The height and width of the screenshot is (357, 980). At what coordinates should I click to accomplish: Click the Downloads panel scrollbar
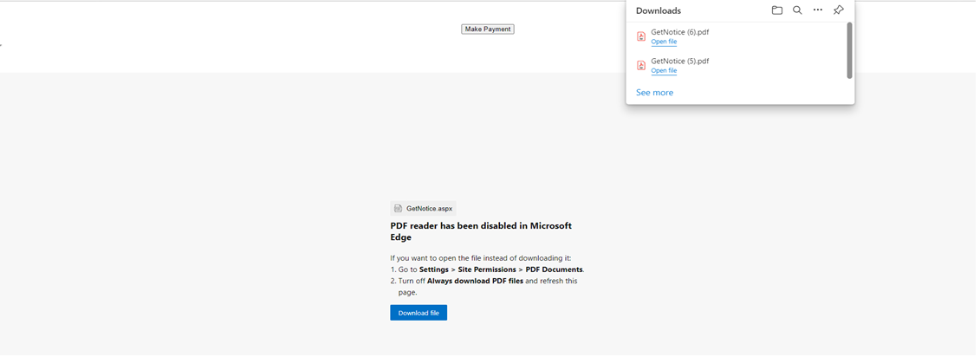pos(849,50)
